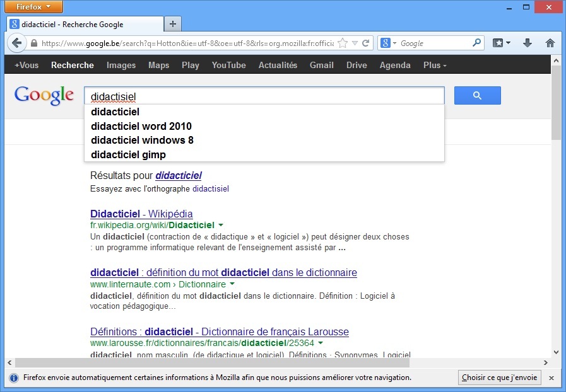The height and width of the screenshot is (392, 566).
Task: Click the blue Google search button
Action: 477,96
